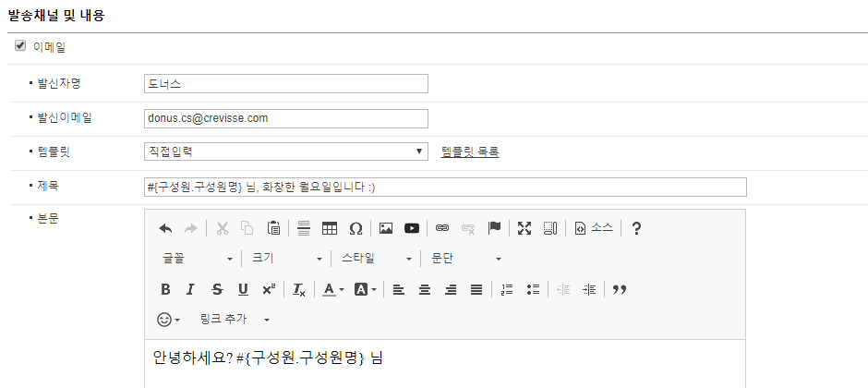The height and width of the screenshot is (388, 868).
Task: Open the 글꼴 font dropdown
Action: (198, 259)
